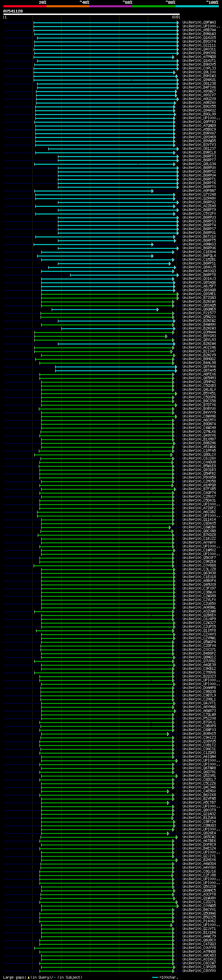Select hit UniRef100_Q11414
222x980 pixels.
(x=199, y=520)
